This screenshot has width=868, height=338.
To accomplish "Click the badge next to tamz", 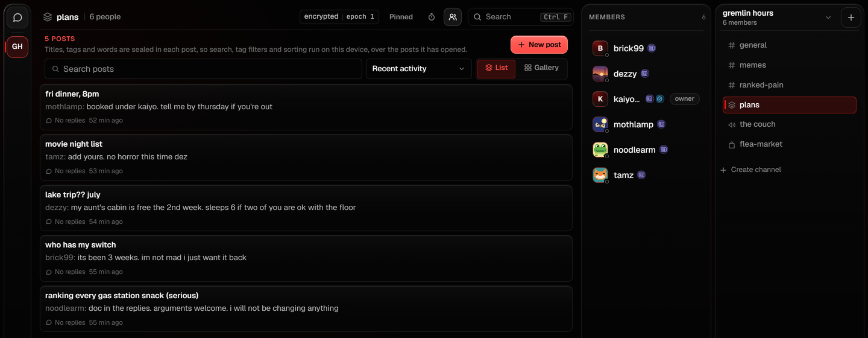I will click(641, 175).
